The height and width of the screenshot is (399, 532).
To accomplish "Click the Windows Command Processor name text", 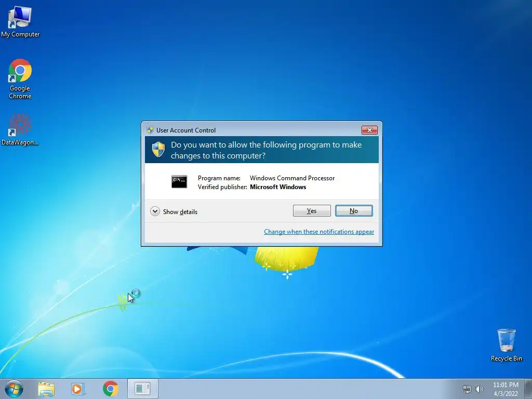I will tap(292, 178).
